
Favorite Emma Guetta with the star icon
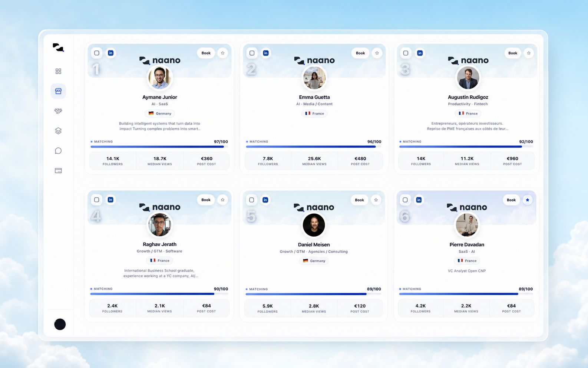pyautogui.click(x=377, y=53)
